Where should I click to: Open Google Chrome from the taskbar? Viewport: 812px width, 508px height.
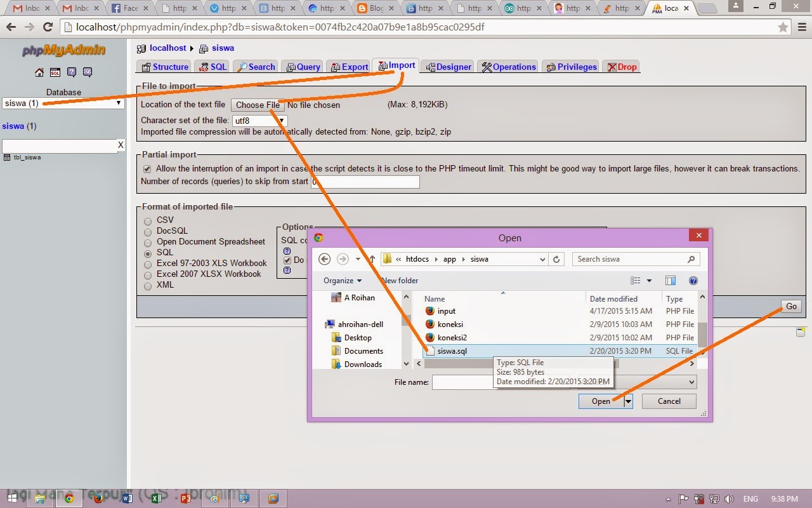69,498
